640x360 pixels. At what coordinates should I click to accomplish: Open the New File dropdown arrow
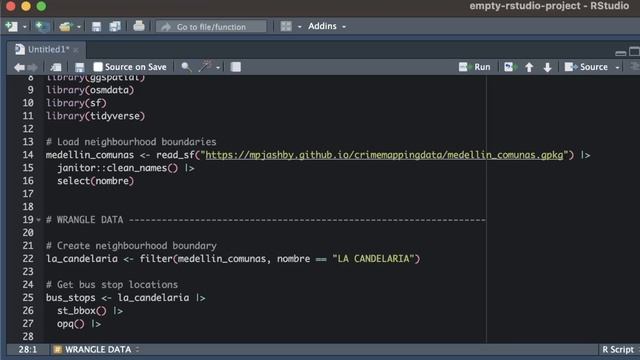coord(25,27)
